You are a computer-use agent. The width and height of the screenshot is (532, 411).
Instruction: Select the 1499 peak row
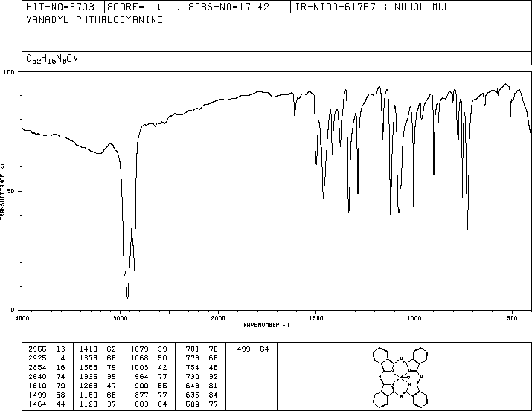47,395
